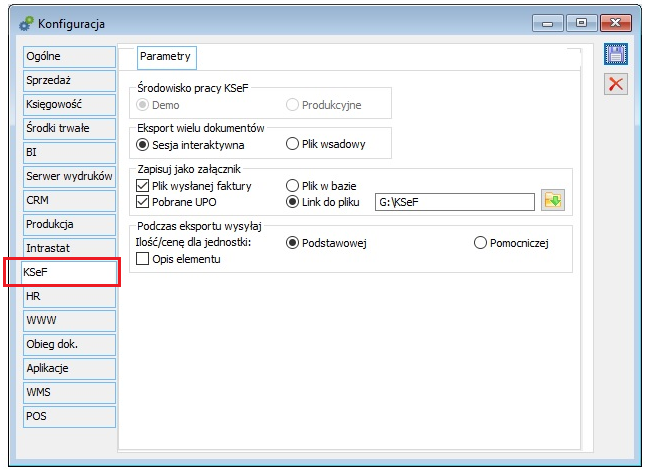
Task: Save configuration with the floppy disk icon
Action: 616,54
